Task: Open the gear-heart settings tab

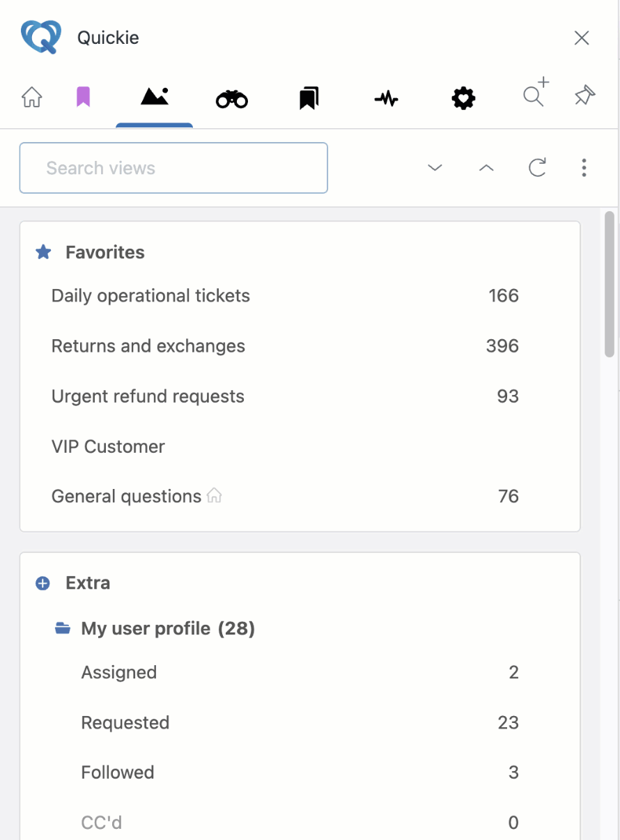Action: (x=463, y=99)
